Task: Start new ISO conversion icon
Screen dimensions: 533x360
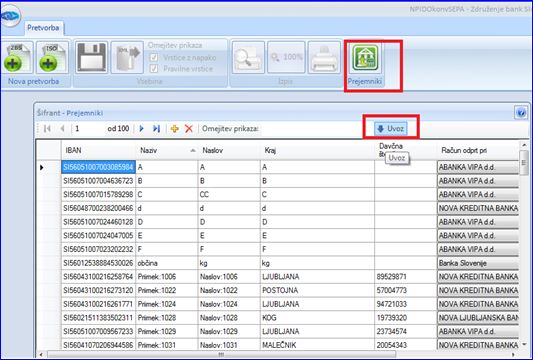Action: (x=52, y=57)
